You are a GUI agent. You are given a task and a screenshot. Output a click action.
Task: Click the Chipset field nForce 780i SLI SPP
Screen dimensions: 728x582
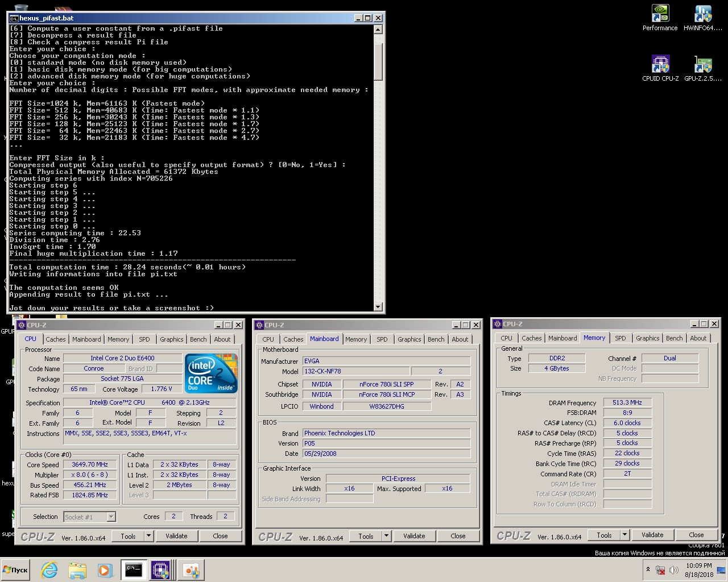[387, 384]
